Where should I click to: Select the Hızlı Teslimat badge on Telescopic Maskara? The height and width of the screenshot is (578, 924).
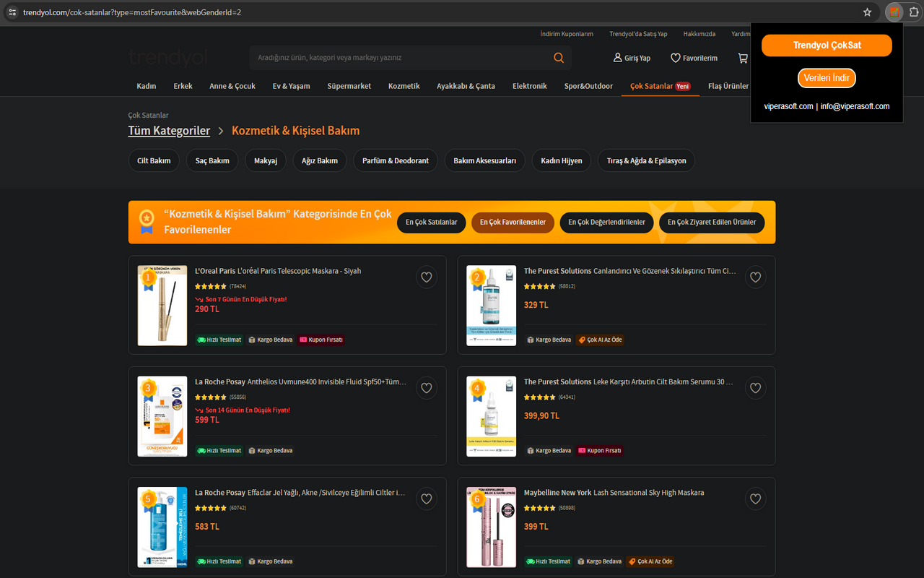pyautogui.click(x=219, y=339)
